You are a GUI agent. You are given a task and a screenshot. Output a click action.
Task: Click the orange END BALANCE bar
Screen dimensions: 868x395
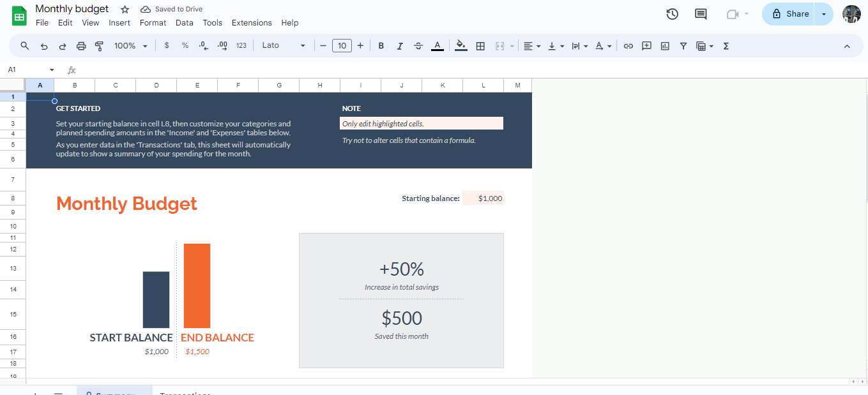coord(197,286)
